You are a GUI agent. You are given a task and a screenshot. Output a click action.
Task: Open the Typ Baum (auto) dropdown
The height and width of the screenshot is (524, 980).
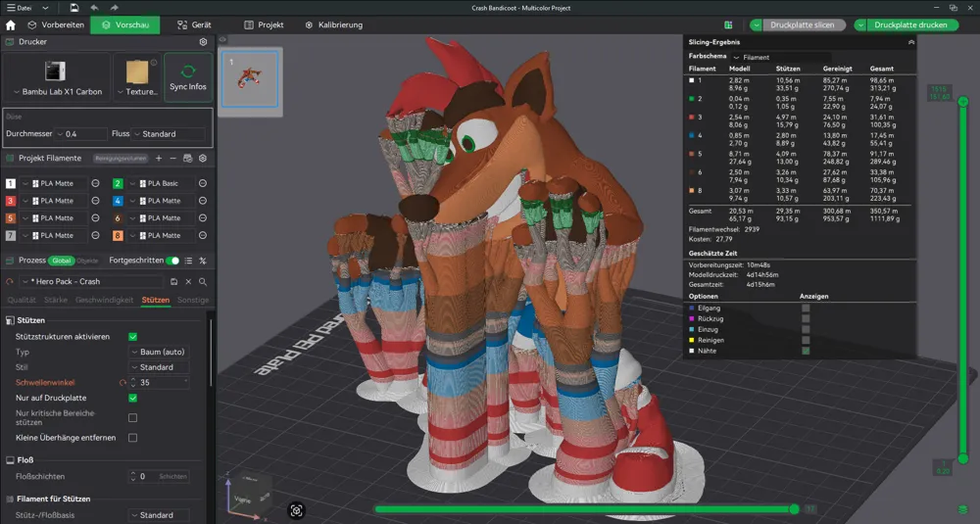(x=159, y=352)
